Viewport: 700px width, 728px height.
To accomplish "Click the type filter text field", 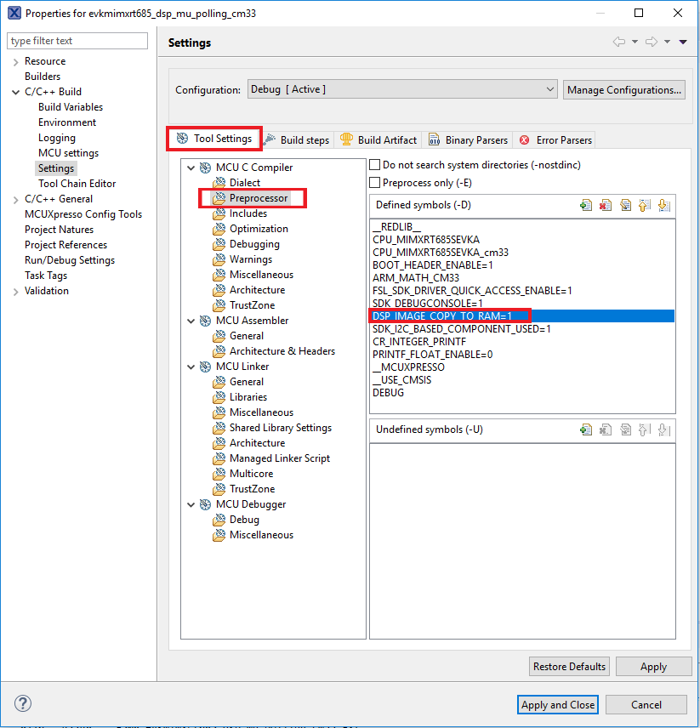I will 77,41.
